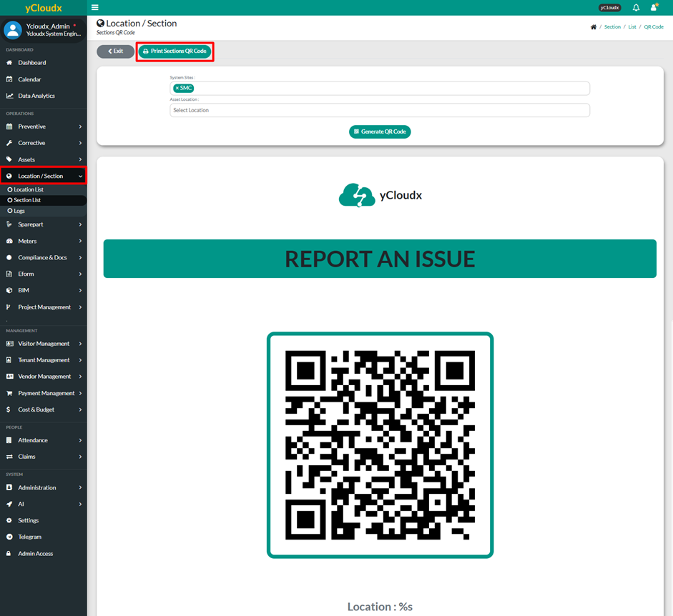This screenshot has height=616, width=673.
Task: Click the BIM cube icon
Action: pos(9,290)
